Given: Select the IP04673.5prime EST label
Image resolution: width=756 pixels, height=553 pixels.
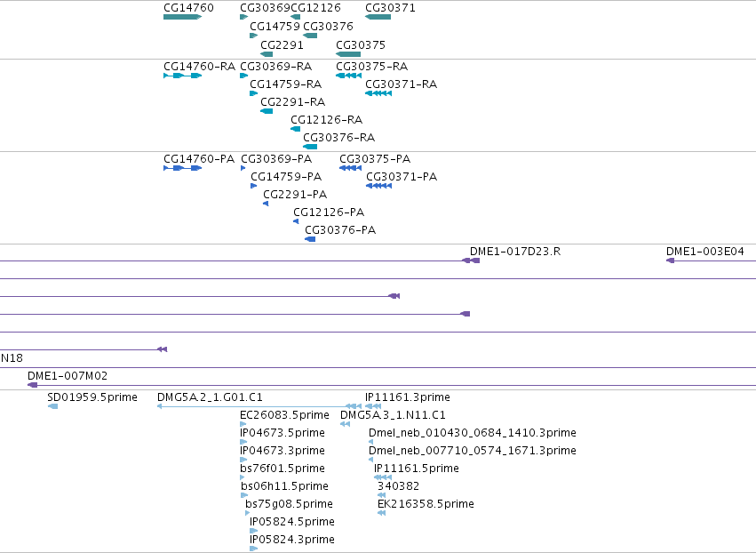Looking at the screenshot, I should (282, 433).
